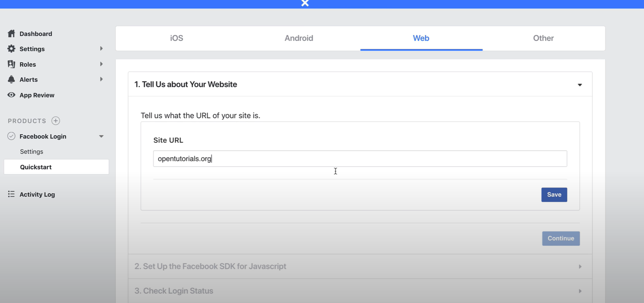The height and width of the screenshot is (303, 644).
Task: Click the Dashboard house icon
Action: (x=11, y=33)
